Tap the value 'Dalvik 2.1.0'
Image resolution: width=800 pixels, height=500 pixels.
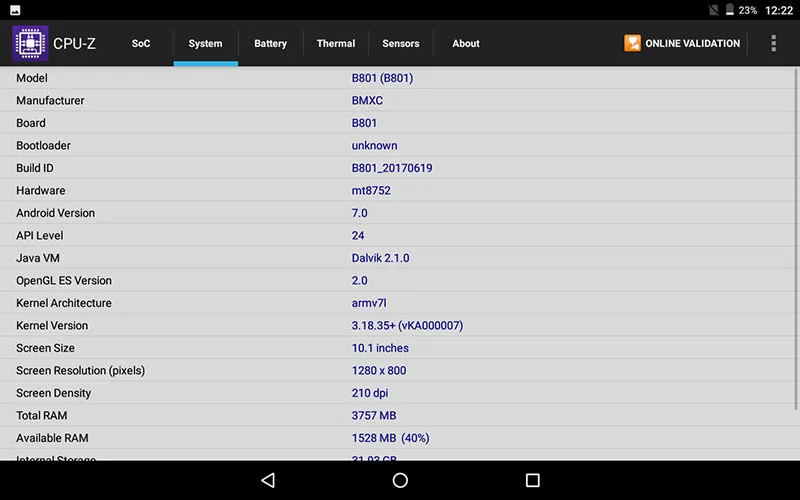(x=380, y=258)
